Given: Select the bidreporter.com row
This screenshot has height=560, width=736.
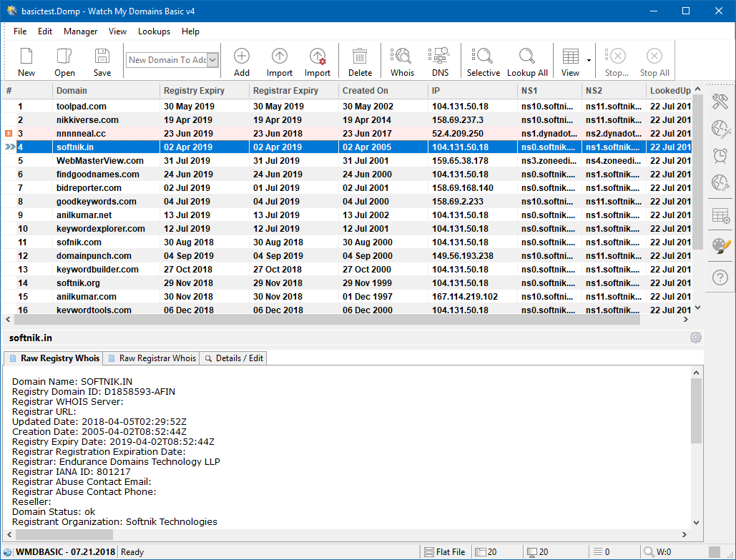Looking at the screenshot, I should pos(346,188).
